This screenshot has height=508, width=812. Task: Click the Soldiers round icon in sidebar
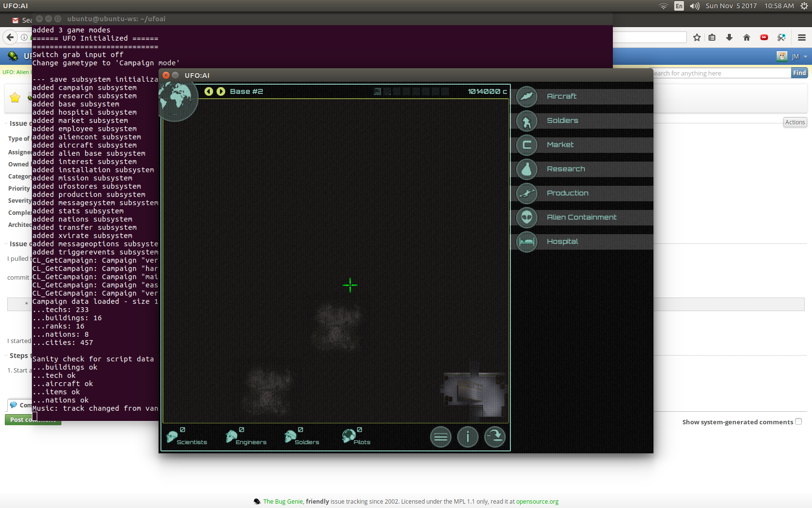click(x=527, y=120)
